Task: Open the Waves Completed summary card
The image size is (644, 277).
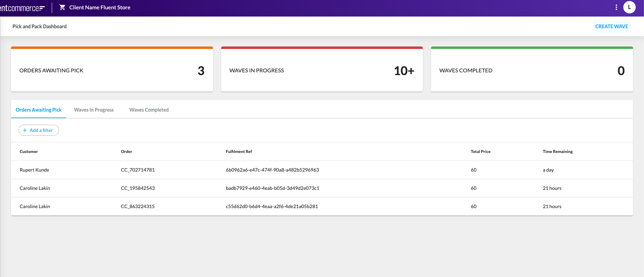Action: click(x=531, y=70)
